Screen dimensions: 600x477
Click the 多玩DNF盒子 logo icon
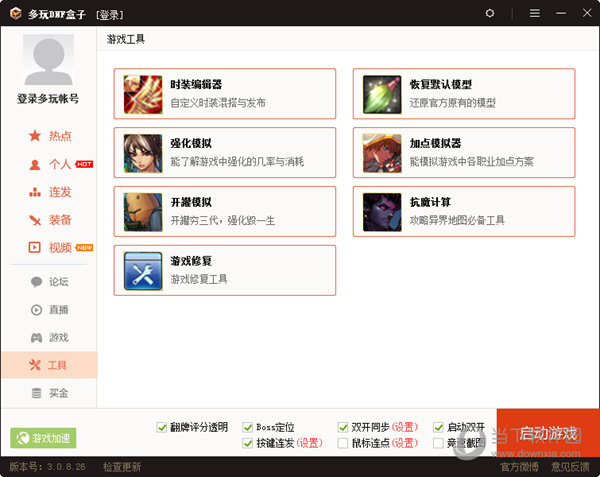point(16,13)
